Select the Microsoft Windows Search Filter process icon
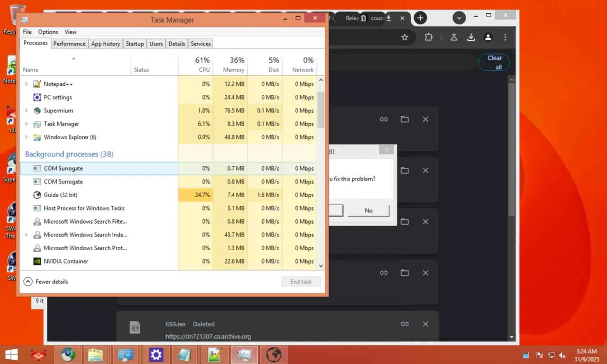The height and width of the screenshot is (364, 607). click(37, 221)
